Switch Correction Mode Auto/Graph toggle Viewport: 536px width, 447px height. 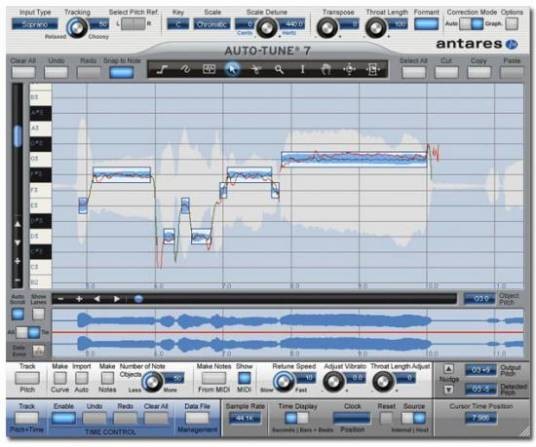(x=471, y=24)
